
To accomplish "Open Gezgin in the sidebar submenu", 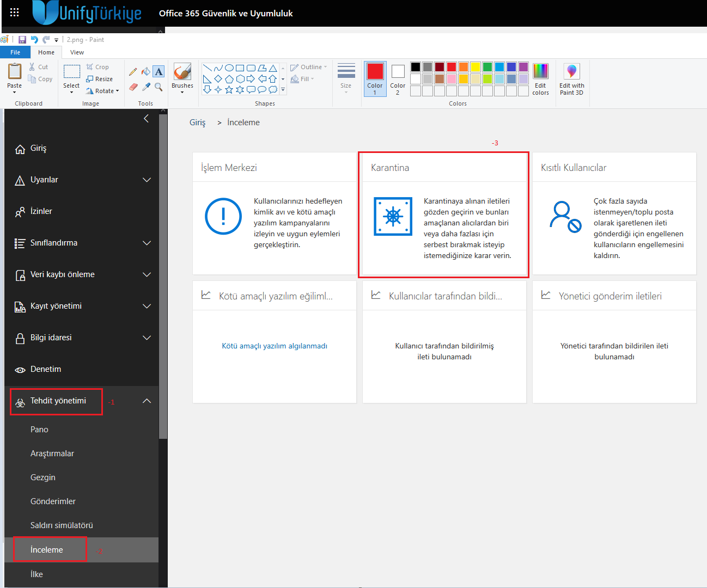I will tap(43, 477).
